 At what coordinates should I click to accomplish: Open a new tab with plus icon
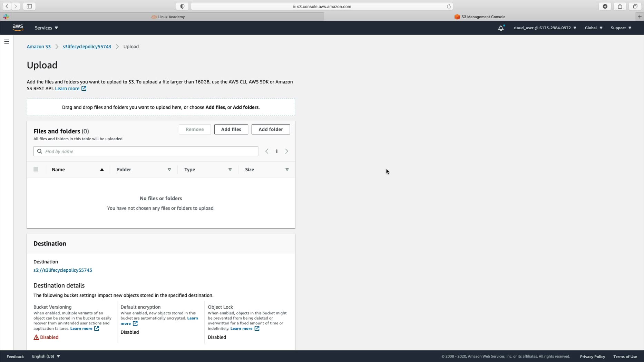pyautogui.click(x=640, y=17)
